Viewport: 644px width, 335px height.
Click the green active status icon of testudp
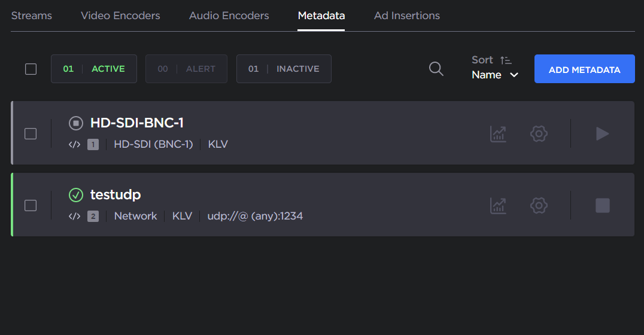point(76,195)
